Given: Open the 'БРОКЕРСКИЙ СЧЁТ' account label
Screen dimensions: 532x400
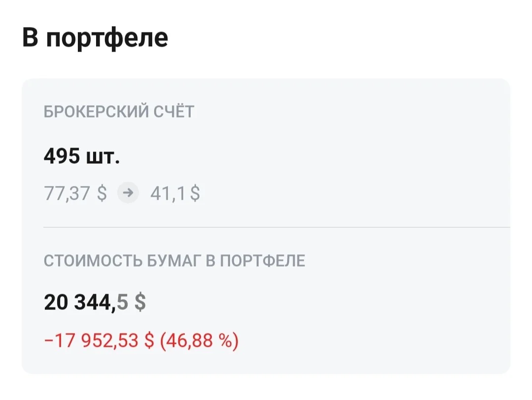Looking at the screenshot, I should click(119, 112).
